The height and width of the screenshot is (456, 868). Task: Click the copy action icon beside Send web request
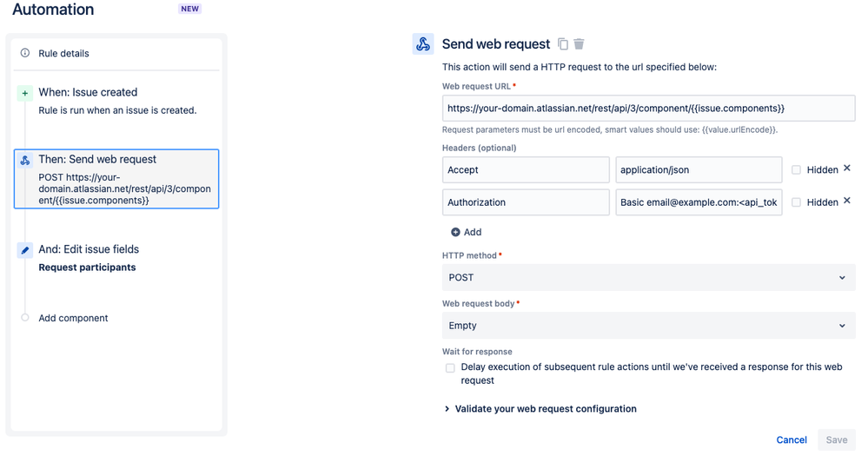(562, 43)
